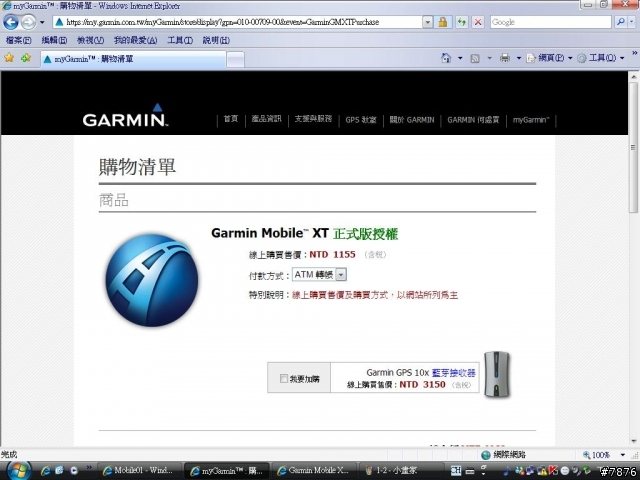Open GARMIN 何處買 in navigation
This screenshot has height=480, width=640.
[473, 120]
